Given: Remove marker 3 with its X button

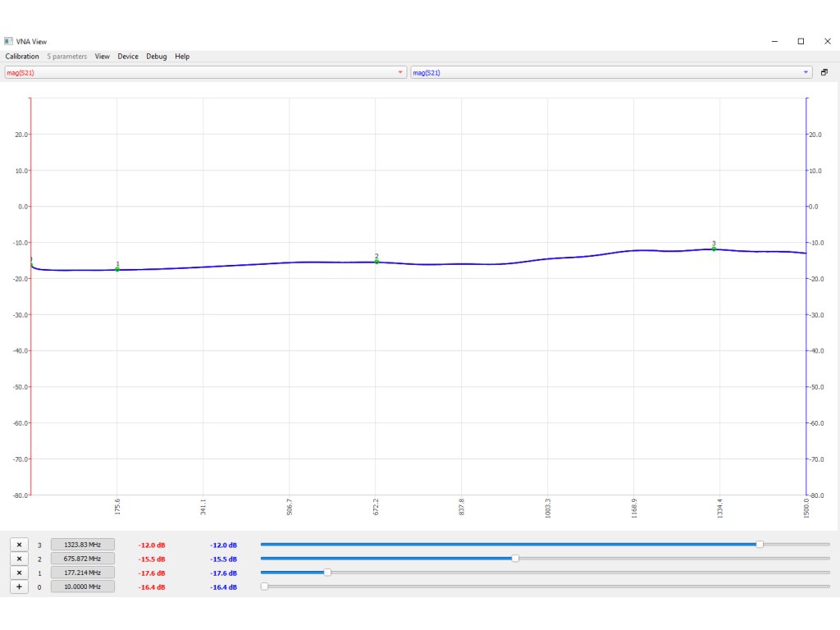Looking at the screenshot, I should pyautogui.click(x=19, y=545).
